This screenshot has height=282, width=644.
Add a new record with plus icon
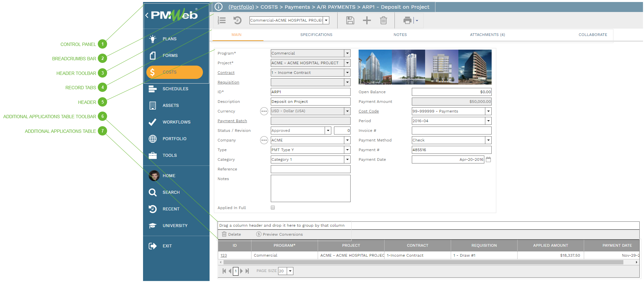tap(367, 20)
